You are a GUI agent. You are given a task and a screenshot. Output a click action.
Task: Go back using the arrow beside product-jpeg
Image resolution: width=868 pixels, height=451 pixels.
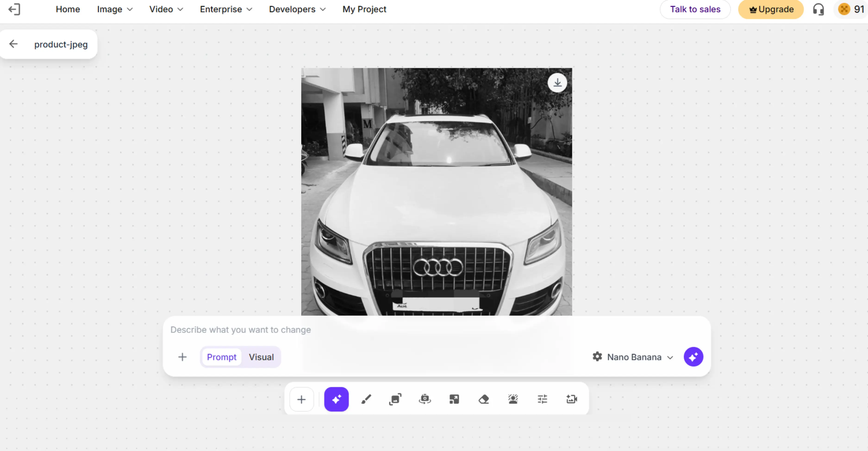[13, 44]
